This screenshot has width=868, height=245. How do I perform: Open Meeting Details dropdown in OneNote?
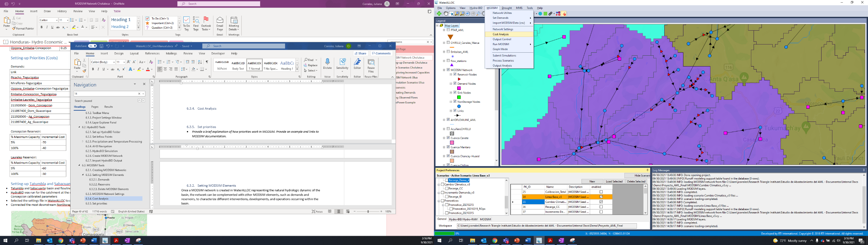(x=234, y=24)
